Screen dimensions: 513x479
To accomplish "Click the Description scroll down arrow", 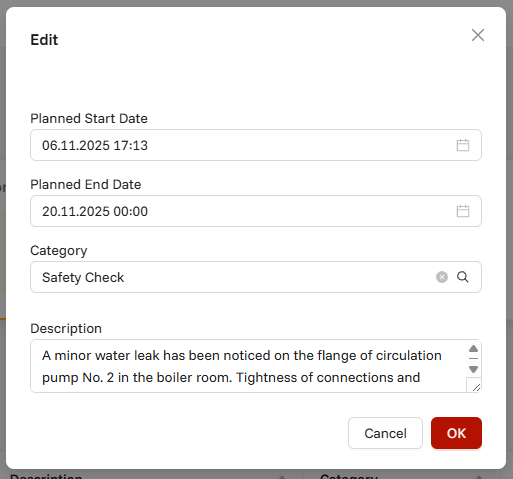I will tap(473, 369).
